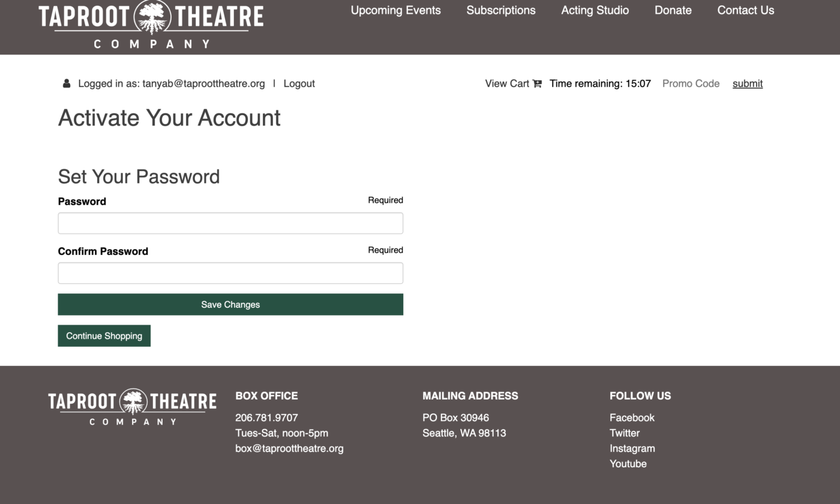Click the Set Your Password heading

[x=139, y=176]
